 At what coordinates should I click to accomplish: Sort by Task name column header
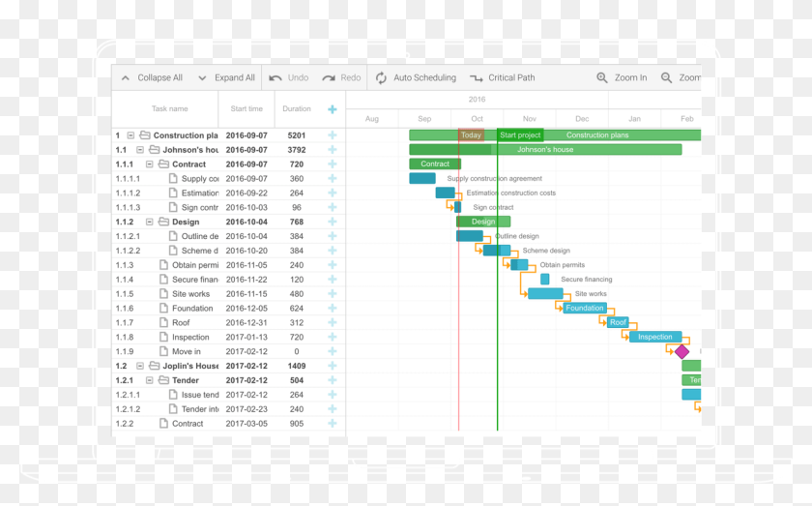click(x=169, y=109)
